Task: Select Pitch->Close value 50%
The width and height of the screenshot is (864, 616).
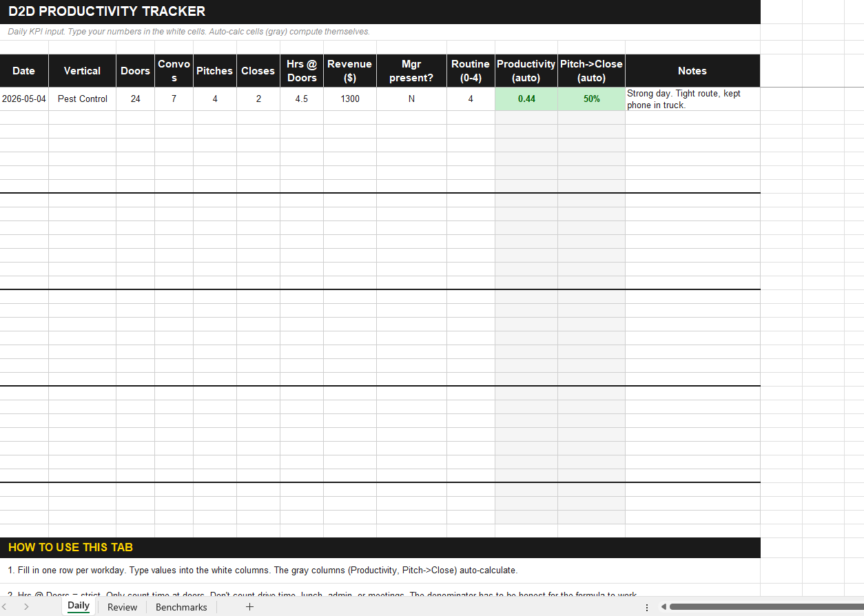Action: point(591,99)
